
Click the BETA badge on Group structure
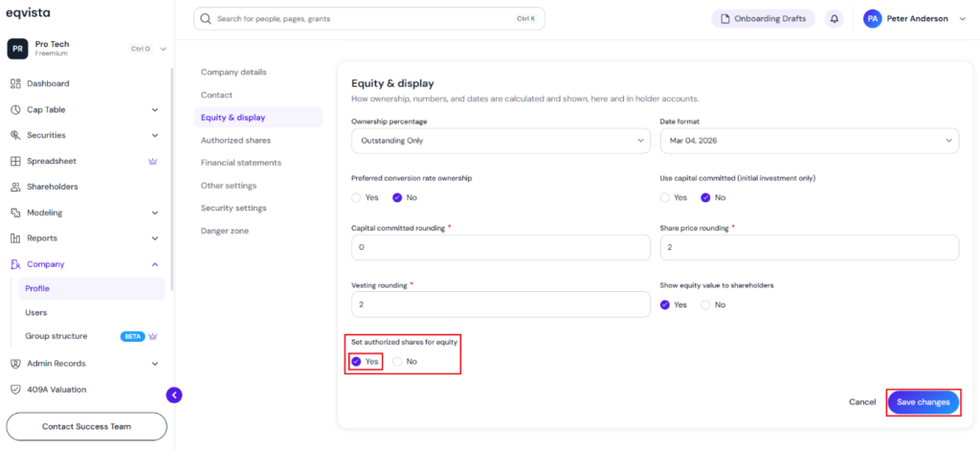point(132,336)
